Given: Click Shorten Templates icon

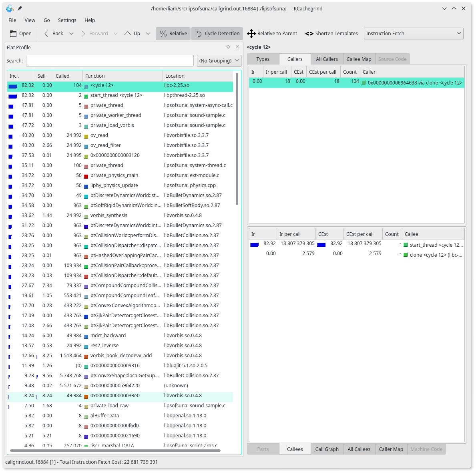Looking at the screenshot, I should (309, 34).
